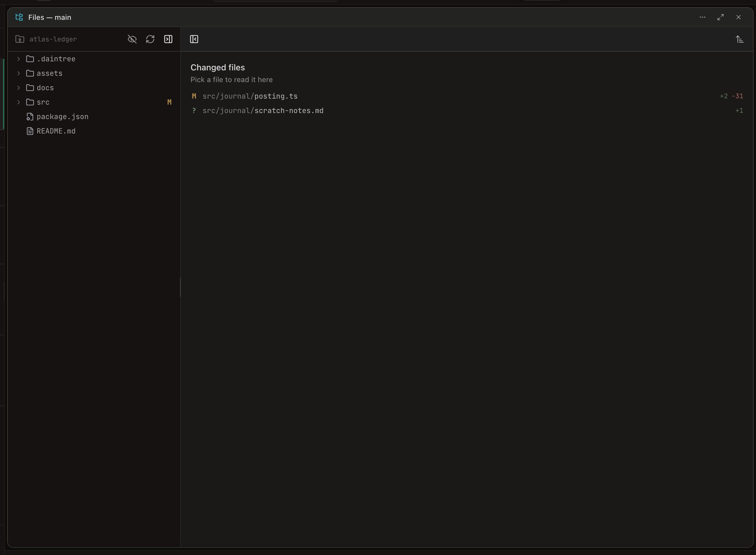This screenshot has width=756, height=555.
Task: Refresh the file tree
Action: (150, 39)
